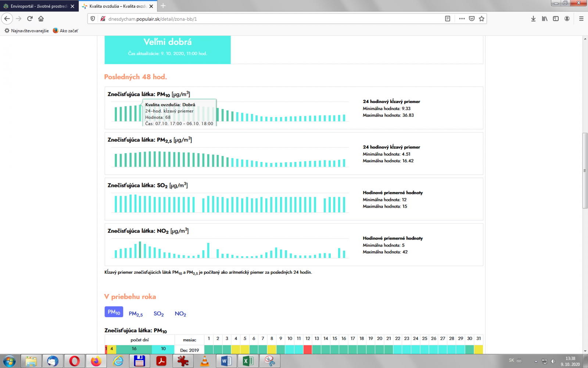Toggle Reader View icon in address bar
Viewport: 588px width, 368px height.
tap(448, 19)
